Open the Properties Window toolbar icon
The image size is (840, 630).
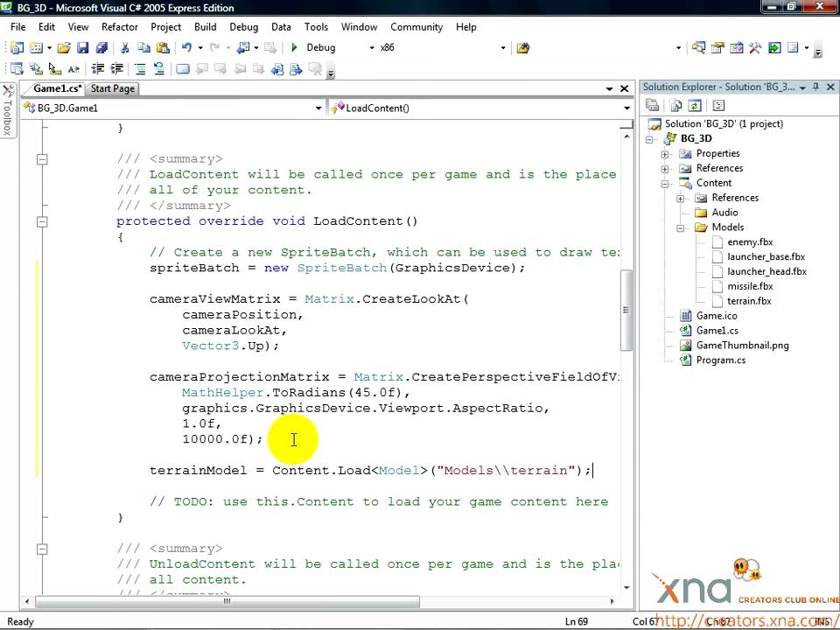click(x=717, y=47)
